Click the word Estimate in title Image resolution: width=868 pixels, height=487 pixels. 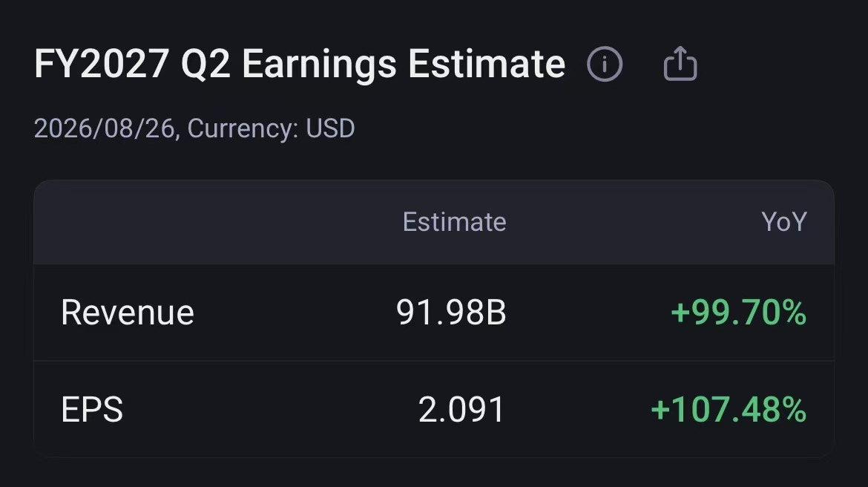click(487, 65)
